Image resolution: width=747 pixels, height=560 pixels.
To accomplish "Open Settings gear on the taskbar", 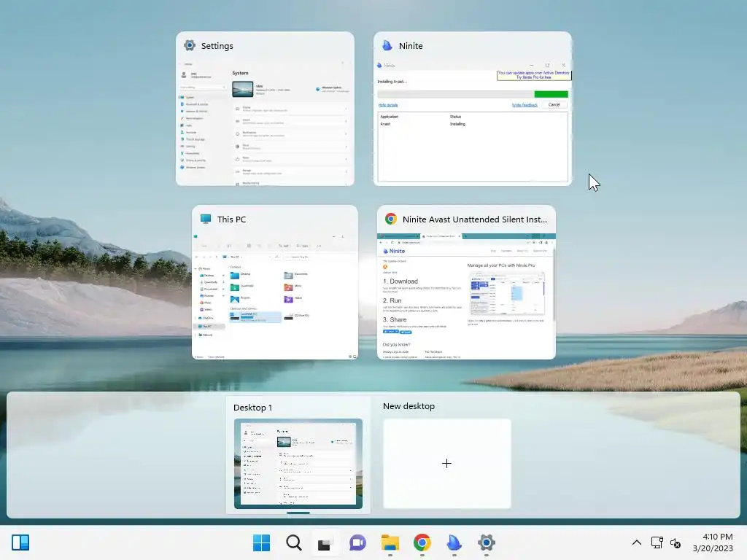I will pos(487,542).
